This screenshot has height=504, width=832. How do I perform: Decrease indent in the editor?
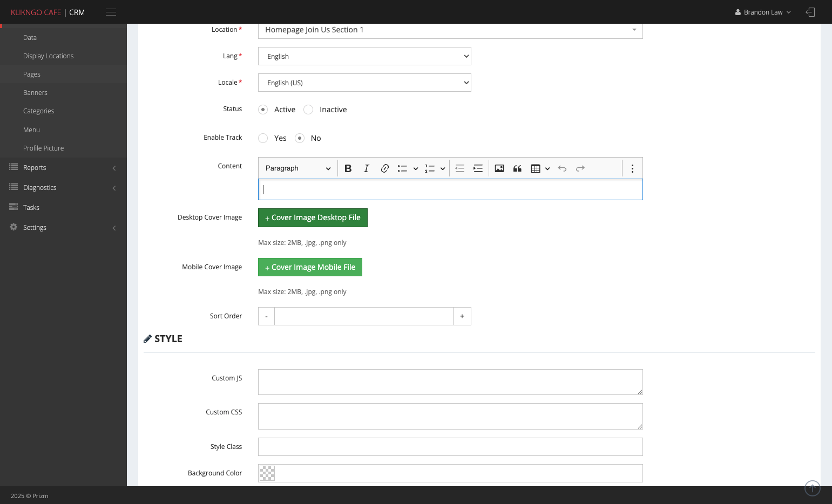pos(460,168)
